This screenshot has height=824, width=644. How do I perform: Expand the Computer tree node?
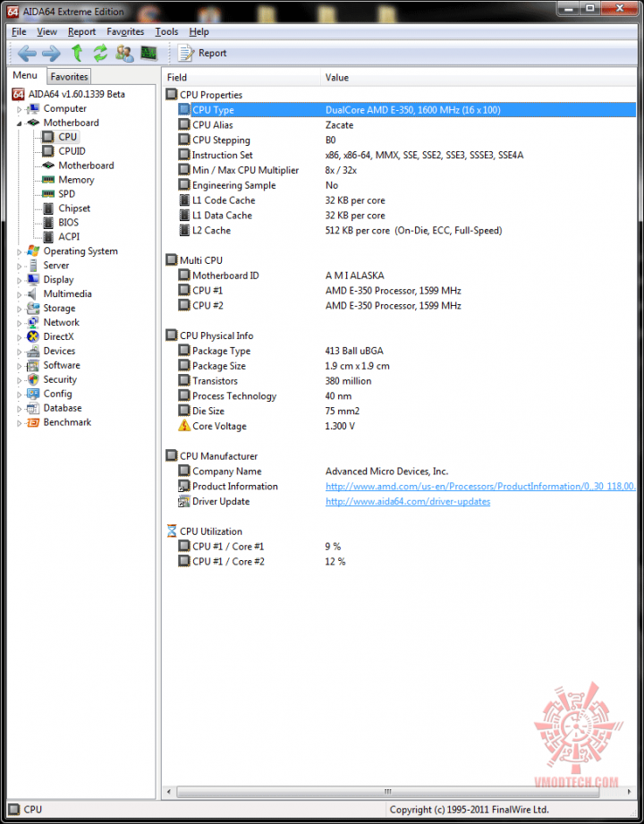[x=20, y=109]
